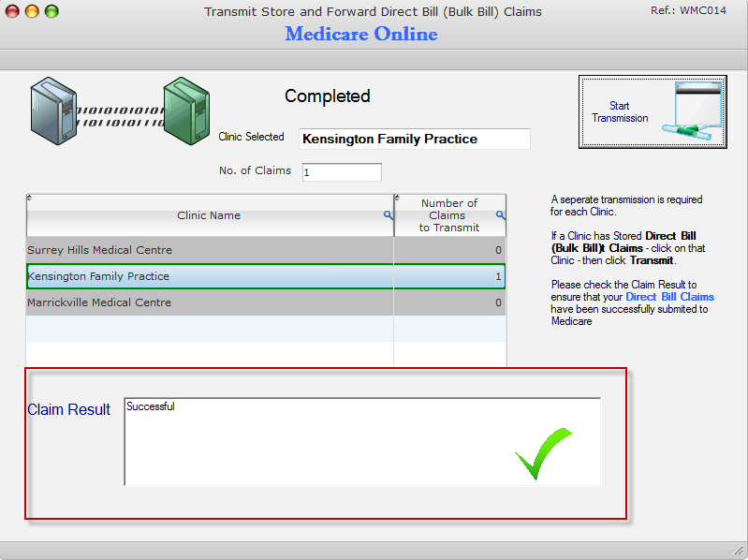
Task: Click the Direct Bill Claims blue link text
Action: [669, 297]
